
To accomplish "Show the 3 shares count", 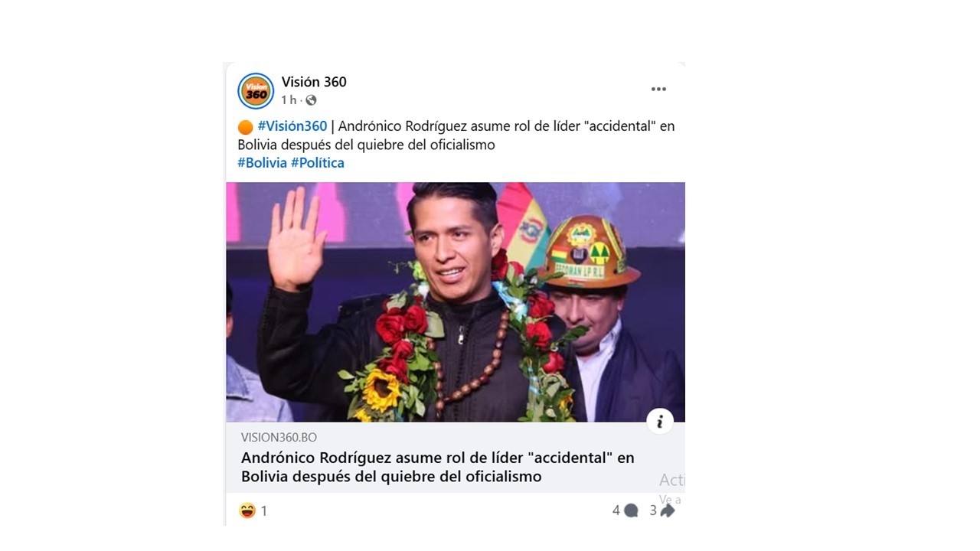I will point(653,510).
